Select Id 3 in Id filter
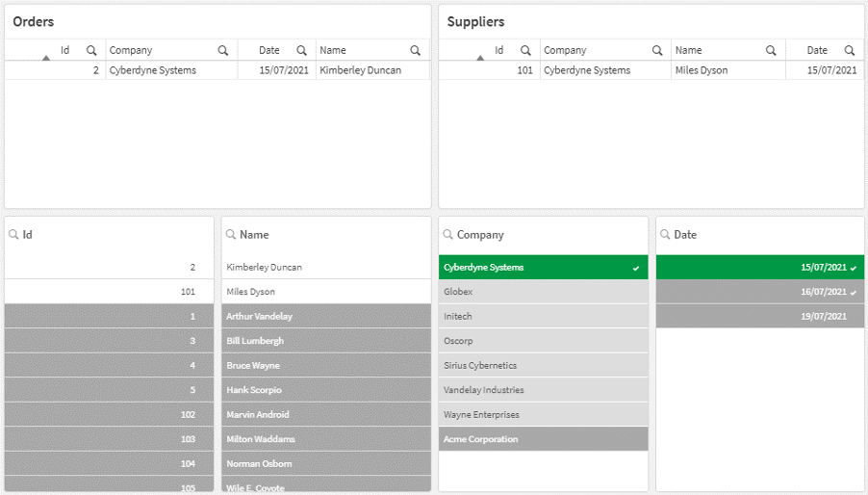 coord(109,341)
